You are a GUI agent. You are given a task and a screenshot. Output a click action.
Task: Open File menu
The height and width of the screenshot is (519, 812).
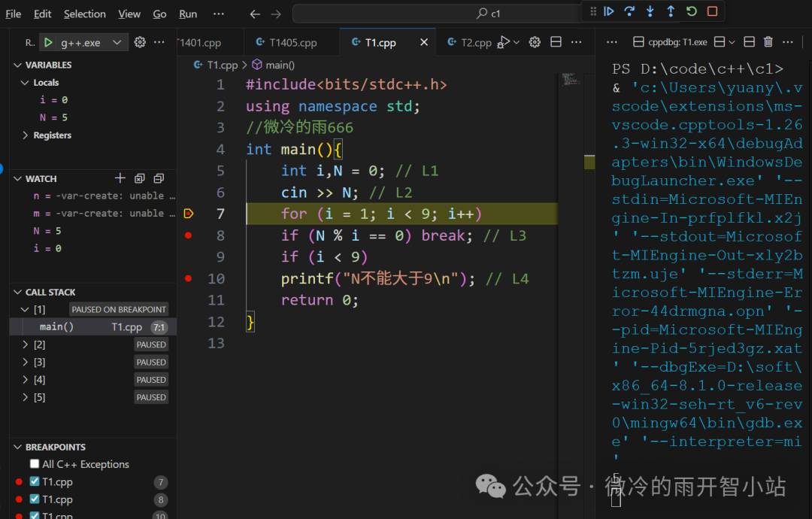pos(13,14)
